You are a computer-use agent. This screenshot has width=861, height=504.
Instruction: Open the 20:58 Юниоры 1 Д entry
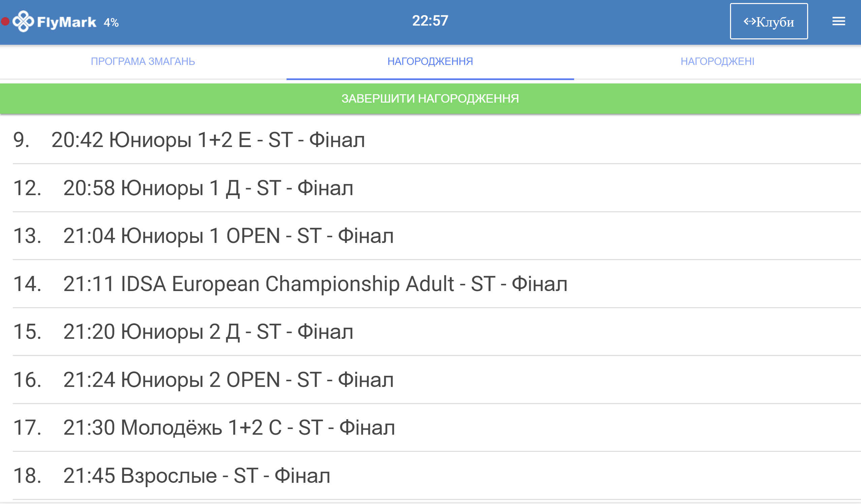coord(208,188)
